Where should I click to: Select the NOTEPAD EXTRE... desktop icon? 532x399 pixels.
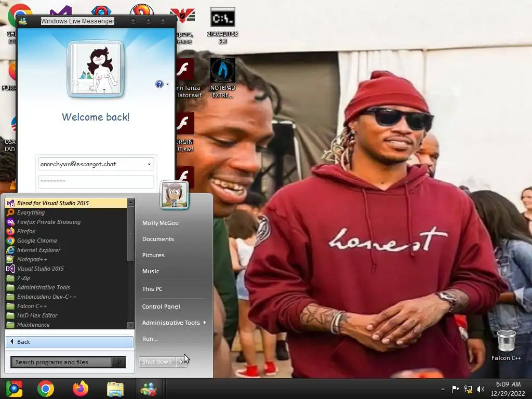(x=222, y=78)
